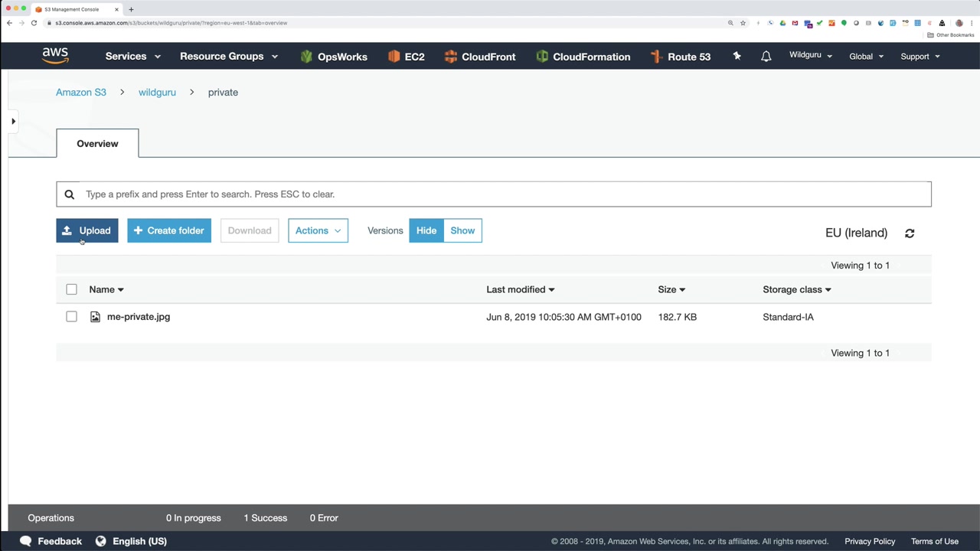Click the prefix search input field
The height and width of the screenshot is (551, 980).
(x=494, y=194)
